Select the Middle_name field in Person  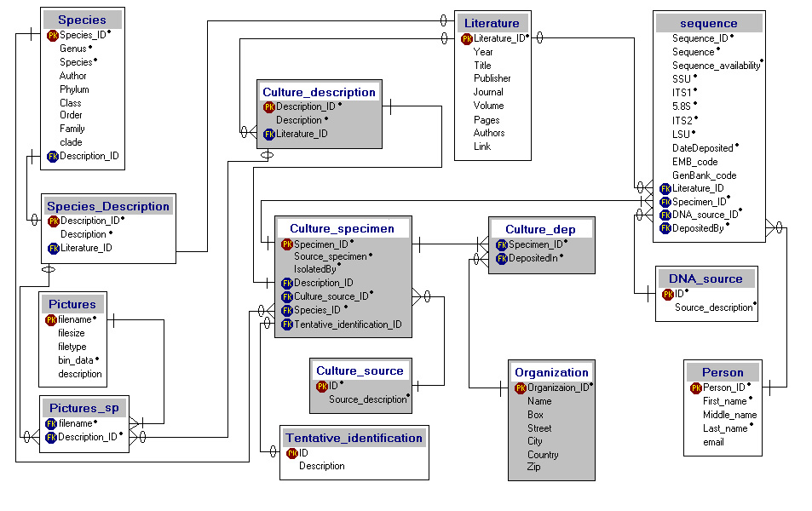[x=729, y=415]
